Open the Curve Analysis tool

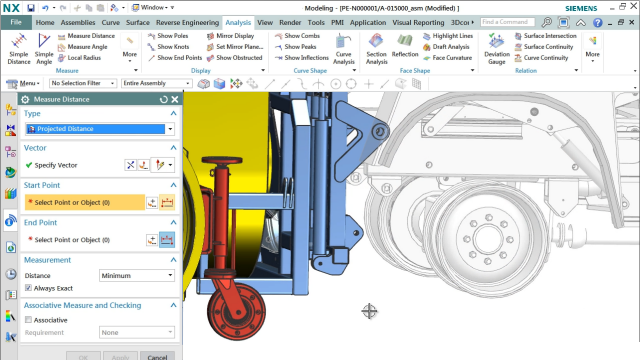(344, 49)
